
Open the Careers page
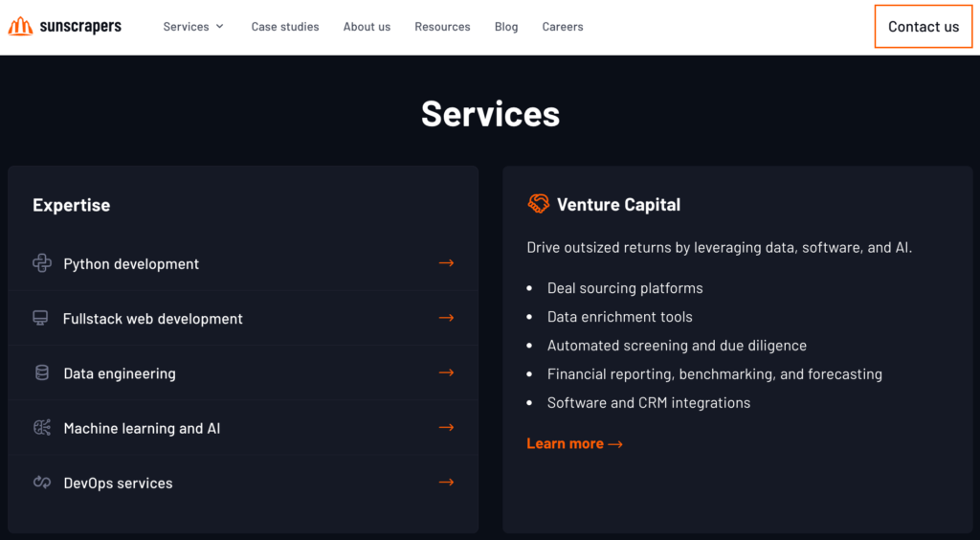click(563, 26)
